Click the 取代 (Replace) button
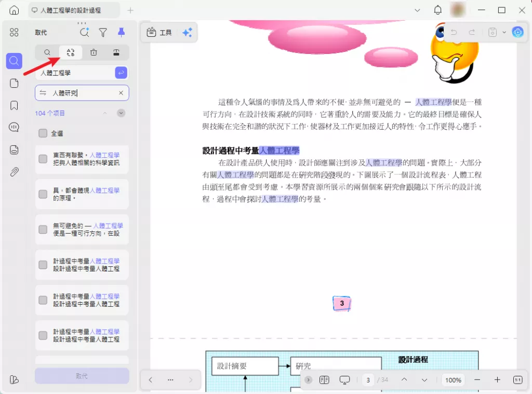The width and height of the screenshot is (532, 394). pyautogui.click(x=82, y=375)
